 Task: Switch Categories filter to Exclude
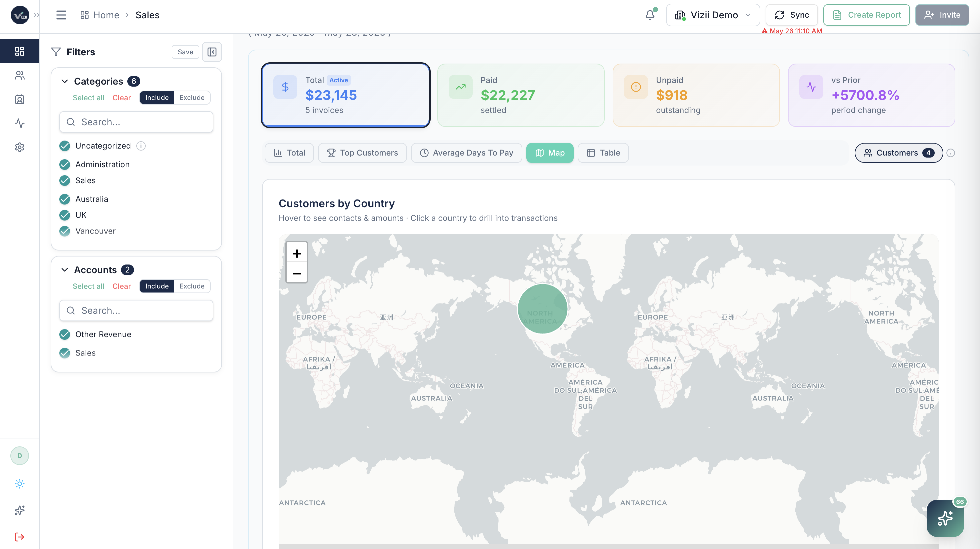pos(192,98)
